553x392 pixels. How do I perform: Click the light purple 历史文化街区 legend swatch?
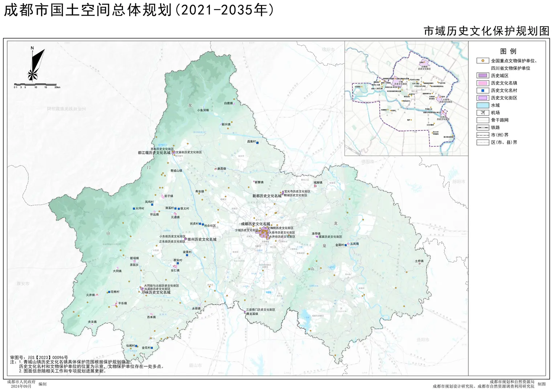click(x=483, y=98)
